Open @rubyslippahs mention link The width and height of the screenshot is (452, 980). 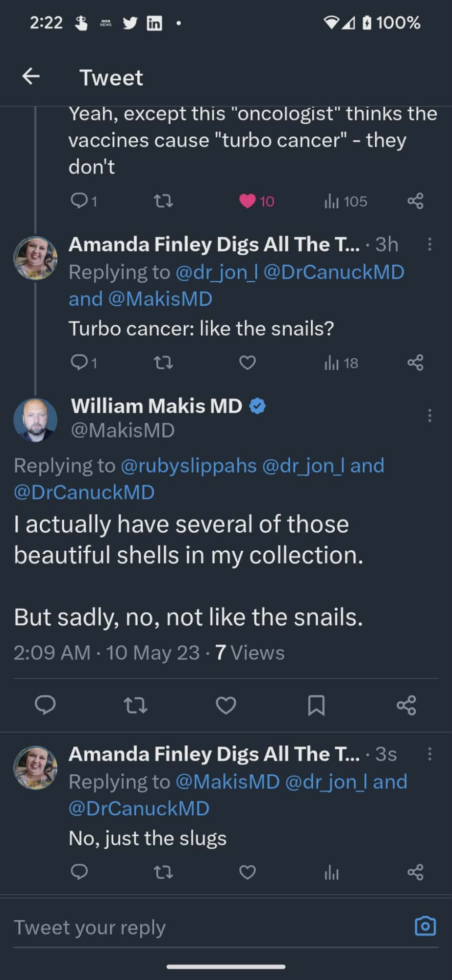[x=189, y=465]
